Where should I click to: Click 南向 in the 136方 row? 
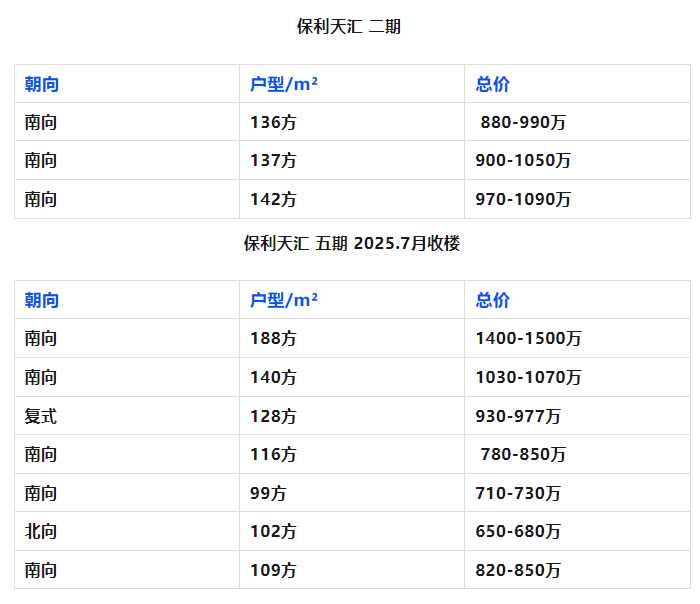point(41,122)
